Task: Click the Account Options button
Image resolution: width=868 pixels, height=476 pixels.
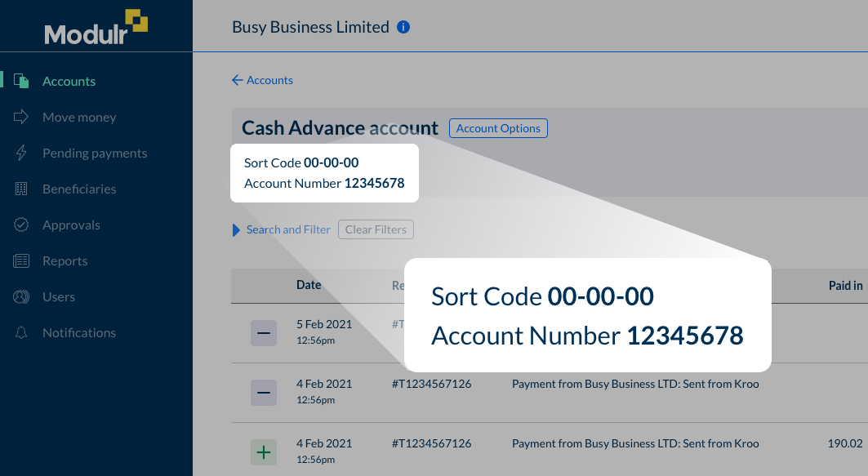Action: tap(498, 128)
